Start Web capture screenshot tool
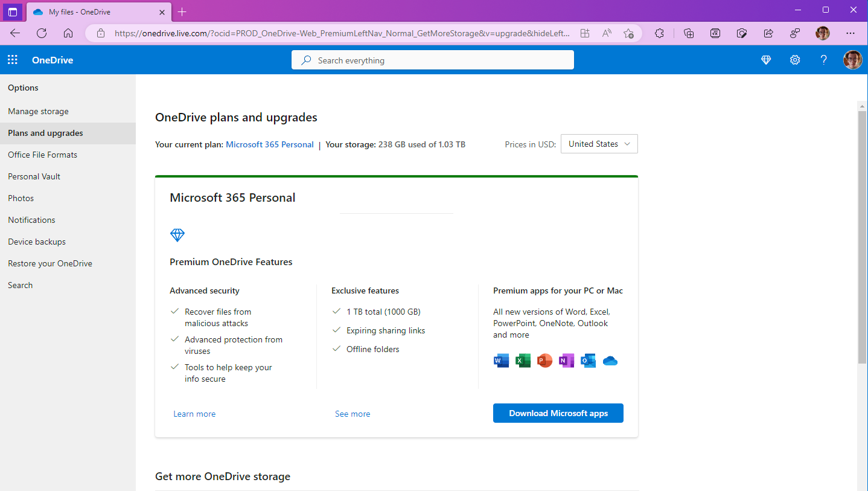868x491 pixels. (742, 33)
